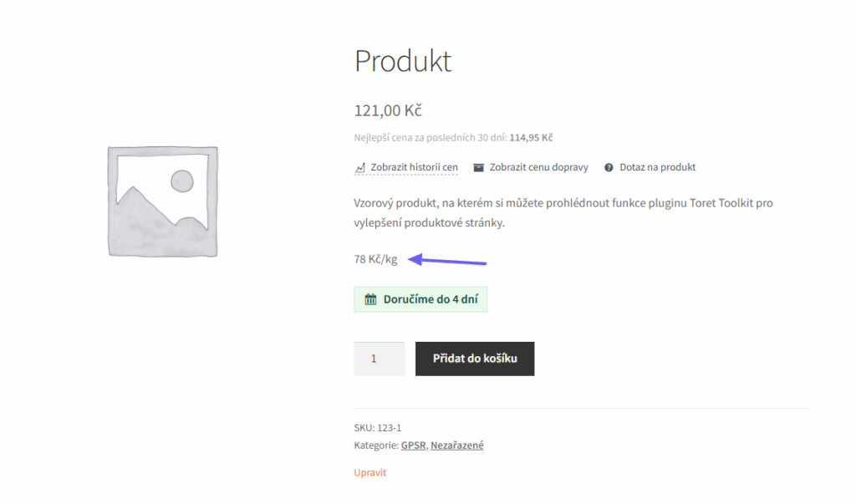Click the 'Produkt' page heading

pyautogui.click(x=403, y=60)
